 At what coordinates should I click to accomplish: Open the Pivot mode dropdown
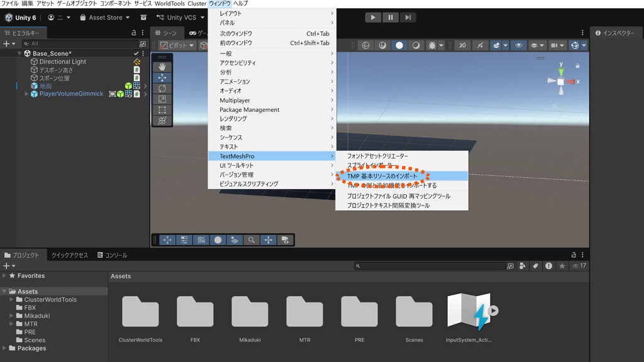click(177, 45)
